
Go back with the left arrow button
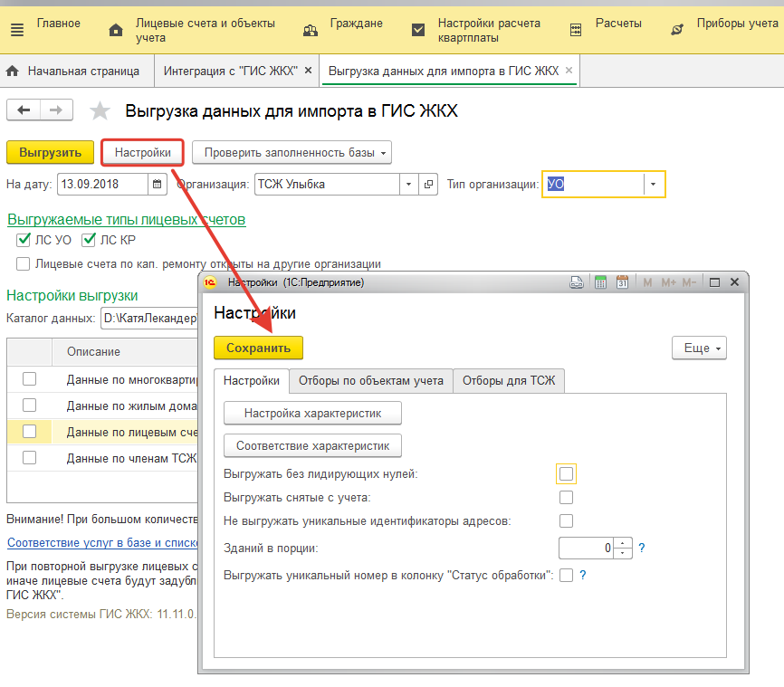coord(24,110)
